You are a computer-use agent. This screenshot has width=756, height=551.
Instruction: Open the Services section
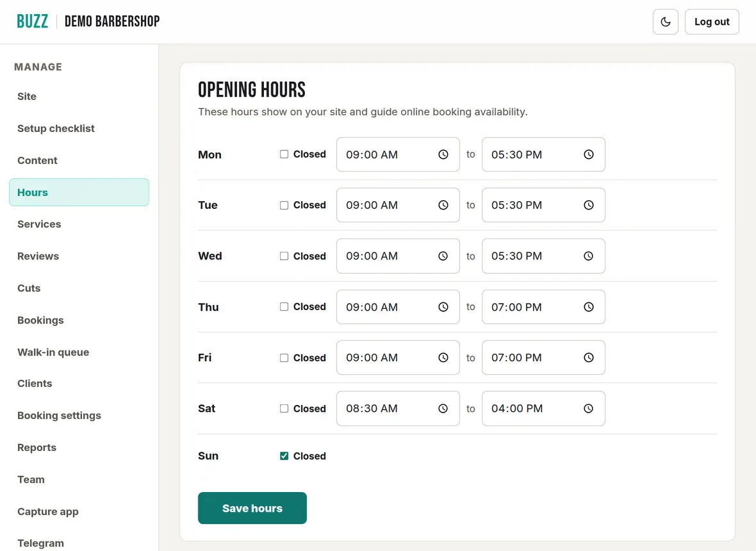point(79,224)
